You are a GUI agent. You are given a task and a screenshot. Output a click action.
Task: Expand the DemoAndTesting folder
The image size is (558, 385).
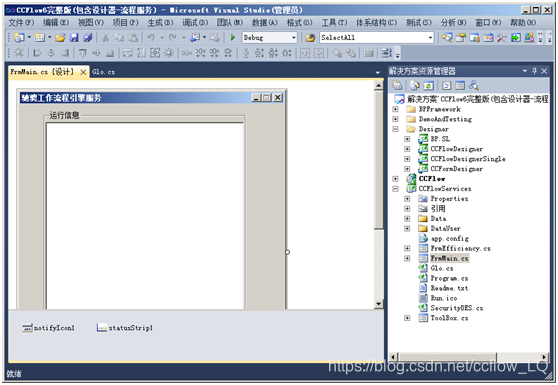395,119
